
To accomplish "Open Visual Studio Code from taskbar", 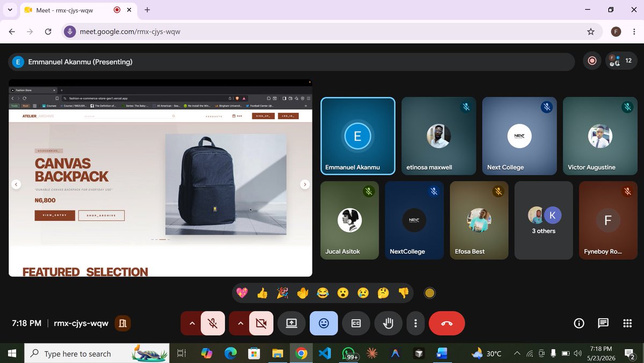I will (325, 353).
